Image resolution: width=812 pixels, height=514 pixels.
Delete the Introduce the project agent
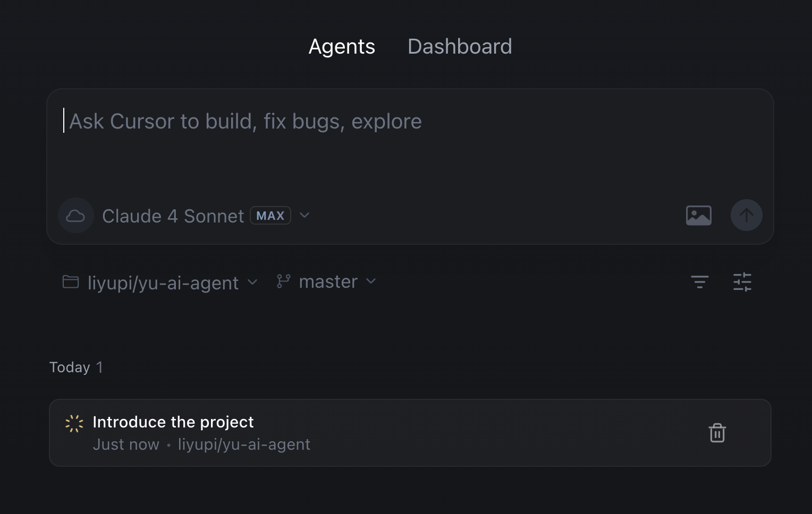point(717,433)
